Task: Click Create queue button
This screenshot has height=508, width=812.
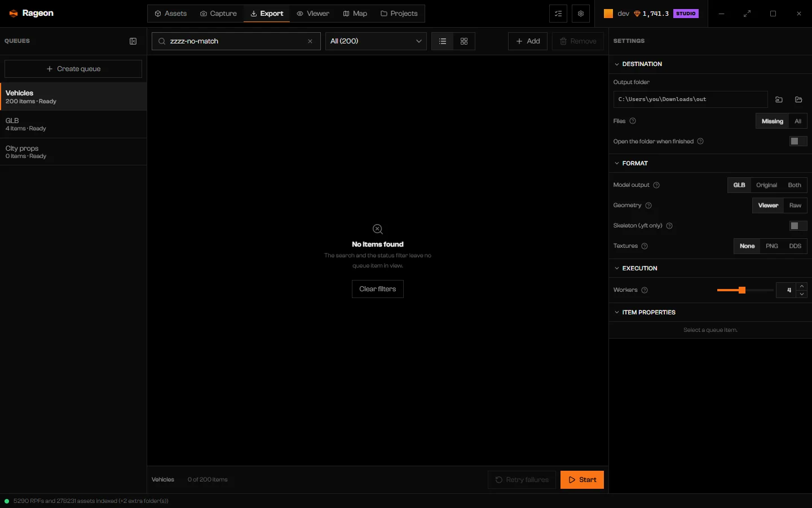Action: tap(73, 69)
